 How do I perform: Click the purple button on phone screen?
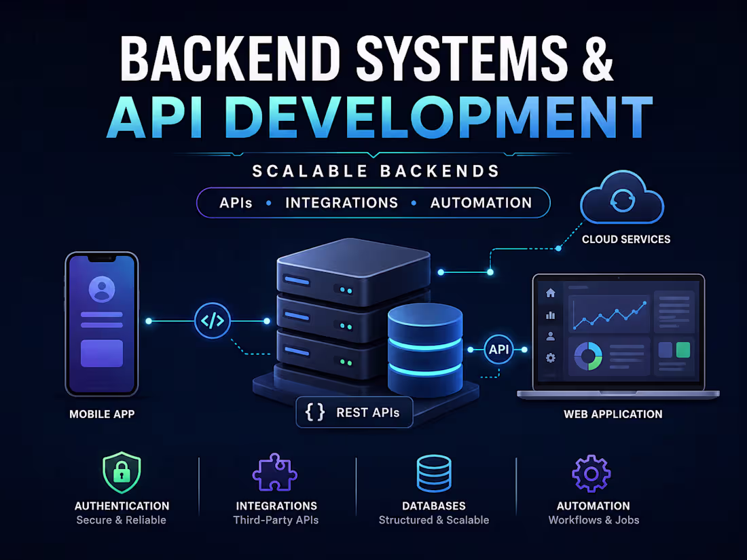(x=102, y=354)
